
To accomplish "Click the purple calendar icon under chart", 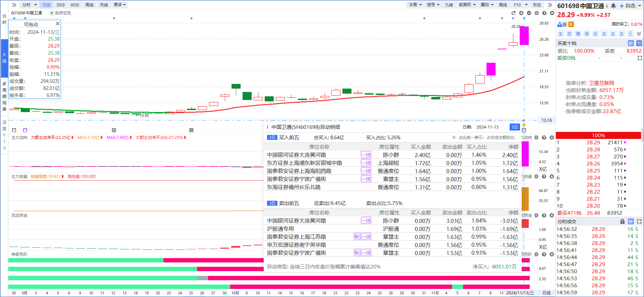I will click(x=25, y=130).
